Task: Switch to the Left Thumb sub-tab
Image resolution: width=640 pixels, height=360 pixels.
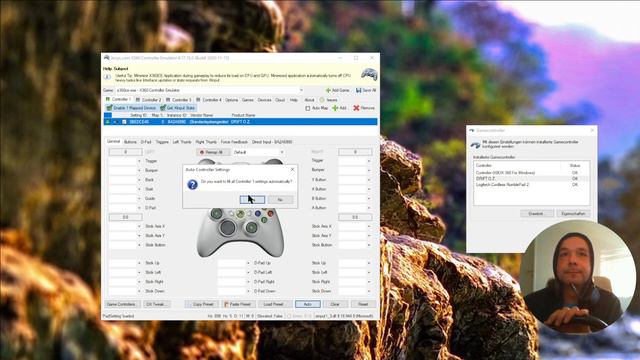Action: pyautogui.click(x=182, y=142)
